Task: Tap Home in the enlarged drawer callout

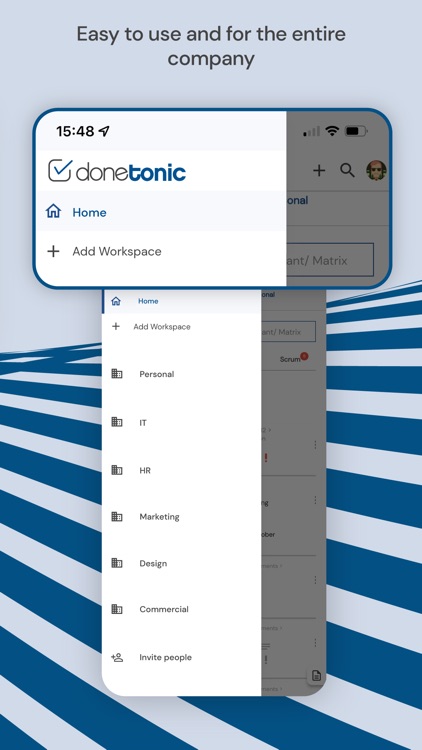Action: coord(161,211)
